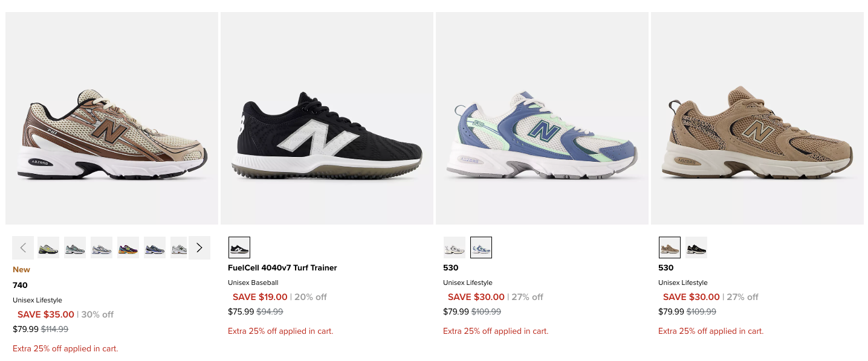
Task: Open the brown 740 shoe product image
Action: tap(112, 118)
